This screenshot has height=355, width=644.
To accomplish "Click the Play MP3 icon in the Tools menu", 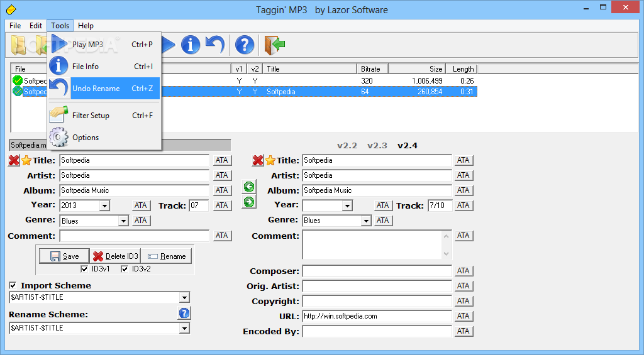I will tap(59, 44).
